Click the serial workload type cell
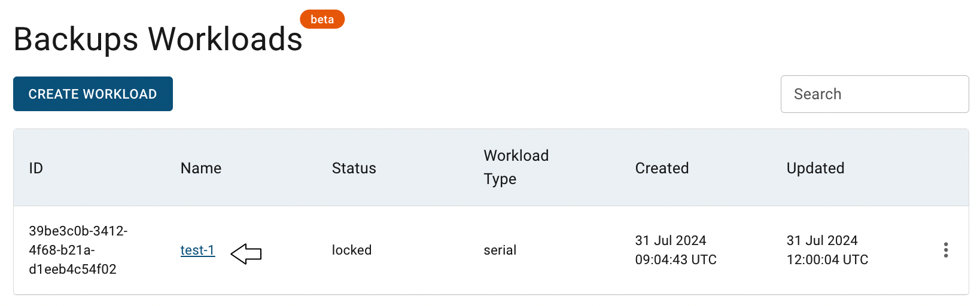 [500, 250]
